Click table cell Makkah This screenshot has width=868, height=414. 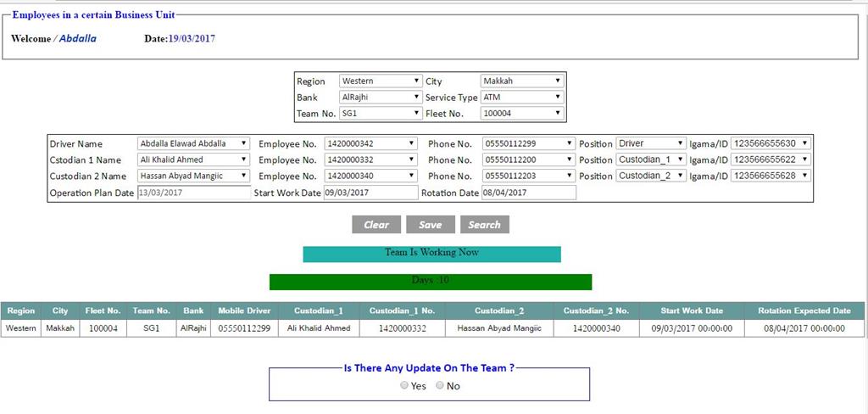pos(60,328)
